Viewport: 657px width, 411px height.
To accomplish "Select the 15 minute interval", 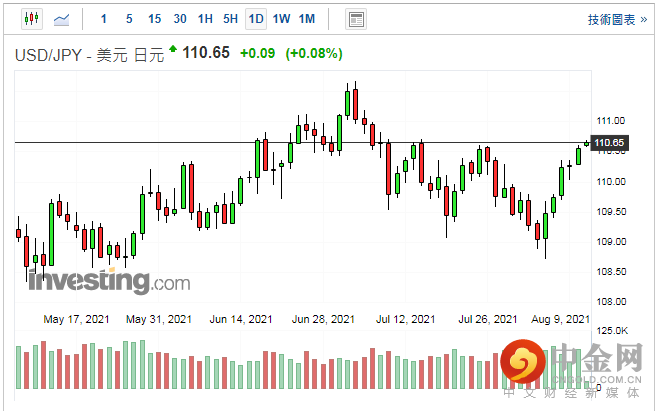I will (x=154, y=19).
